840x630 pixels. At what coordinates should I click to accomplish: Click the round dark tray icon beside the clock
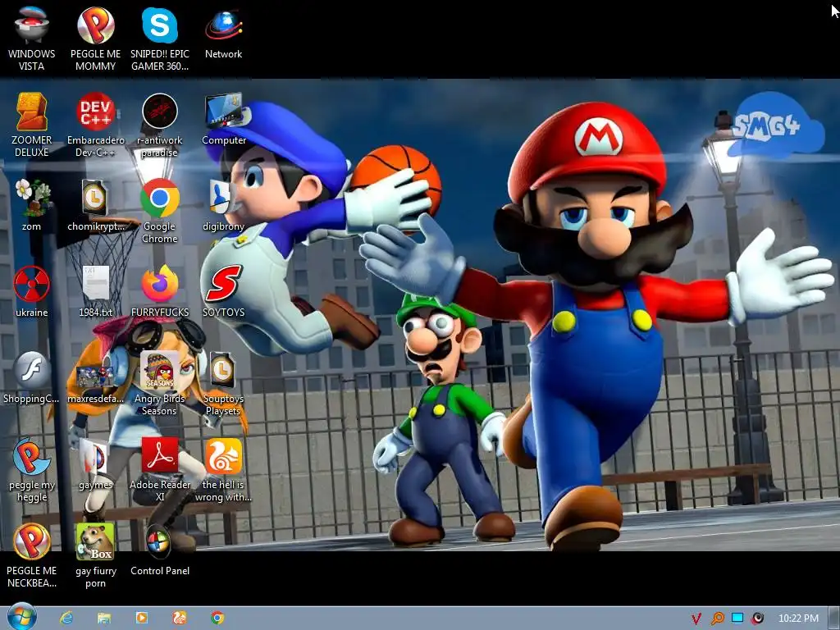757,619
